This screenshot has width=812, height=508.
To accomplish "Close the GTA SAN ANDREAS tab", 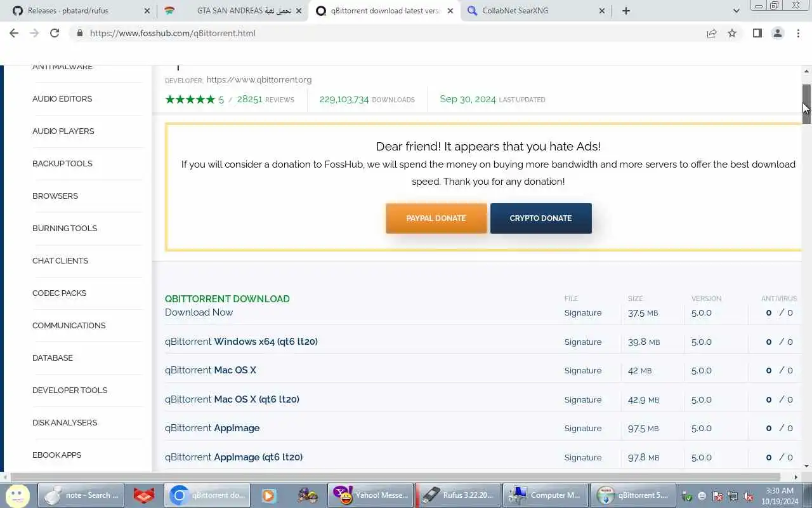I will pyautogui.click(x=299, y=11).
